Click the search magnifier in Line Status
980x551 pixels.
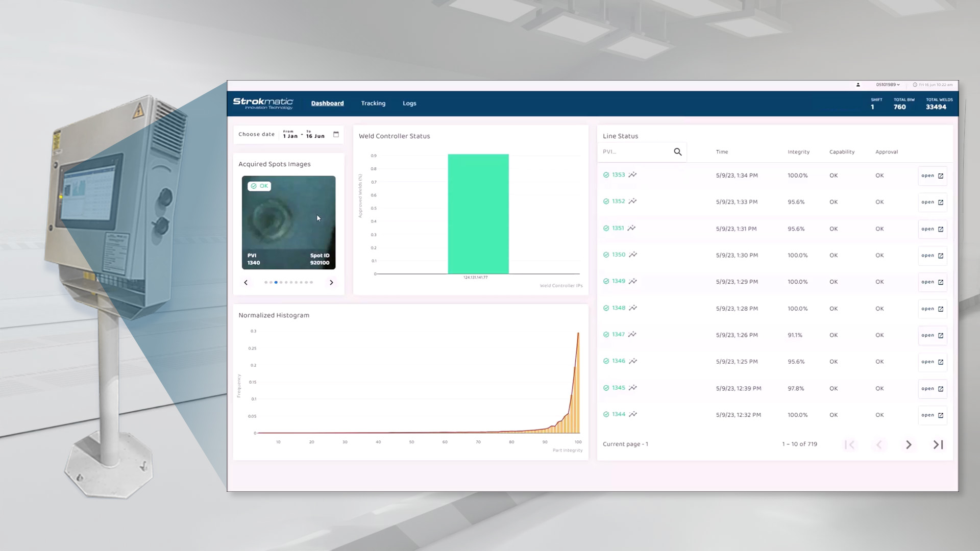click(x=677, y=152)
